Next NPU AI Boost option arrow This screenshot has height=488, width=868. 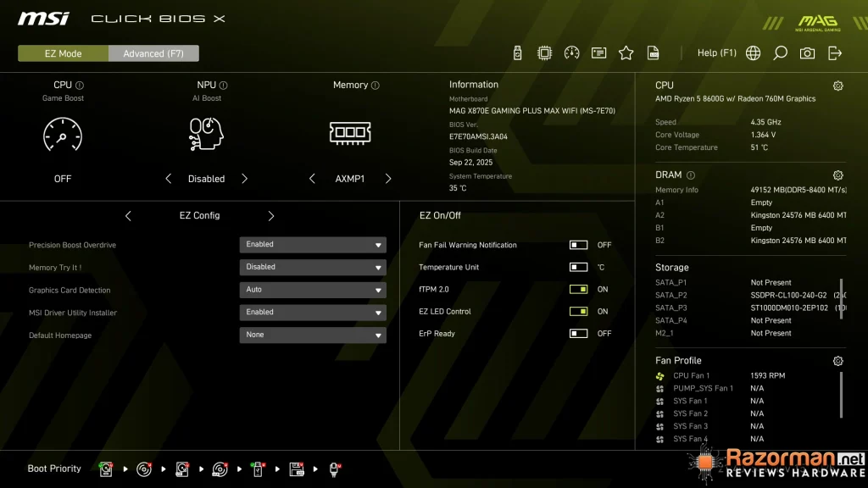pos(245,179)
